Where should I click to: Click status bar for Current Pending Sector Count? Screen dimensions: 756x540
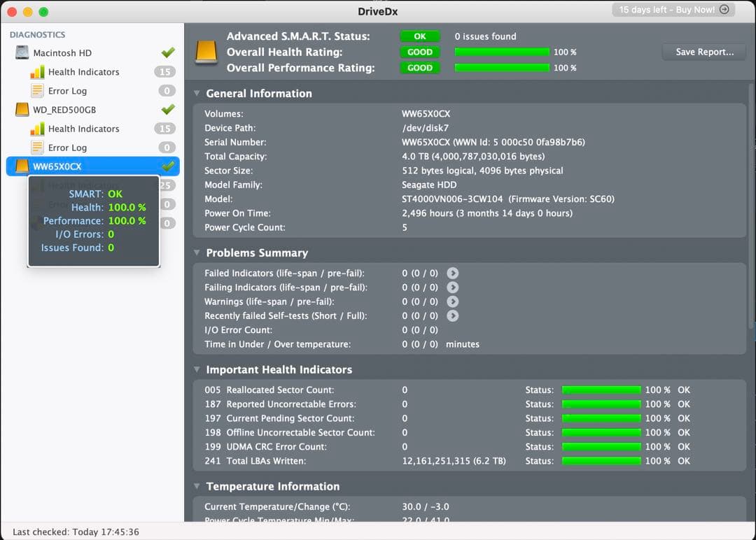coord(601,418)
